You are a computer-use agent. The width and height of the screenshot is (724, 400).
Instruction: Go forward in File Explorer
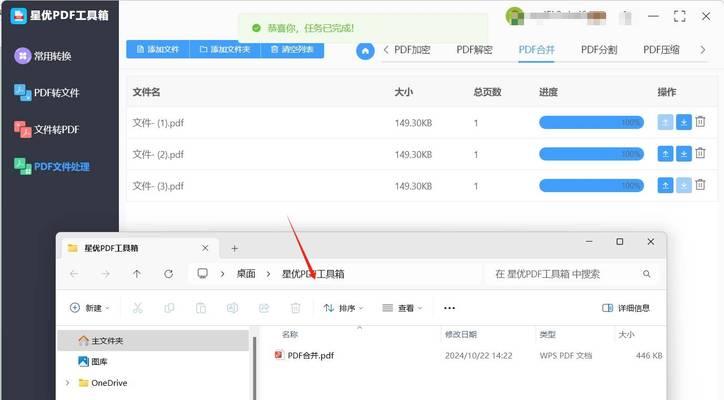point(105,274)
